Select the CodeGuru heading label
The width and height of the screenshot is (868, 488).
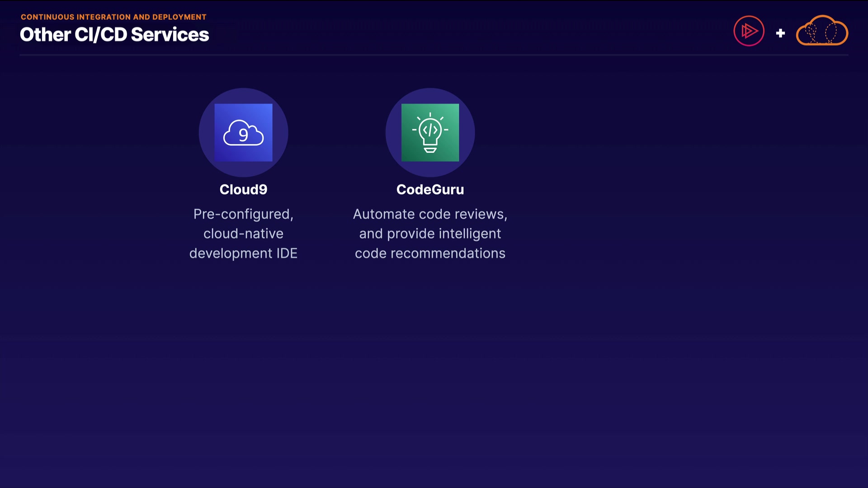pos(430,189)
